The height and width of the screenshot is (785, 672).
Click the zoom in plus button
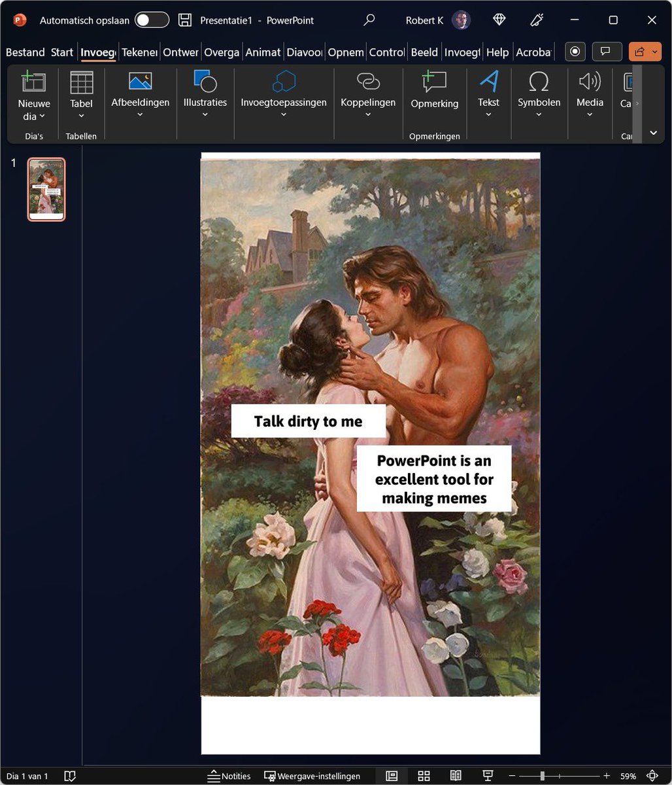[x=607, y=776]
